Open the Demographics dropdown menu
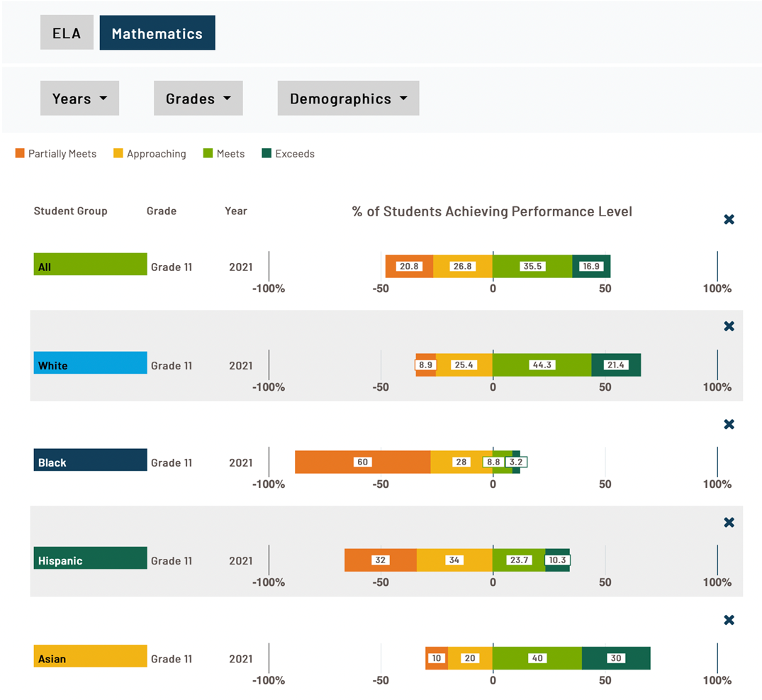The width and height of the screenshot is (762, 700). click(x=348, y=99)
